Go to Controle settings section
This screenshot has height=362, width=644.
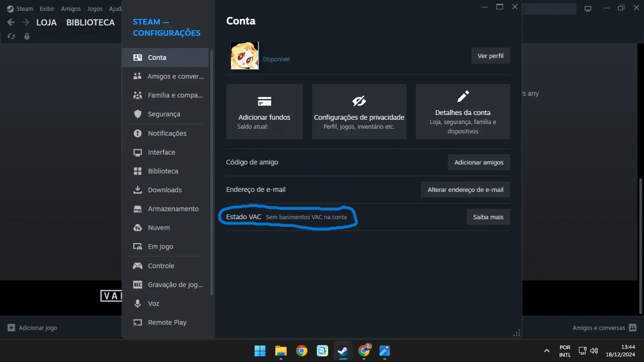tap(165, 266)
